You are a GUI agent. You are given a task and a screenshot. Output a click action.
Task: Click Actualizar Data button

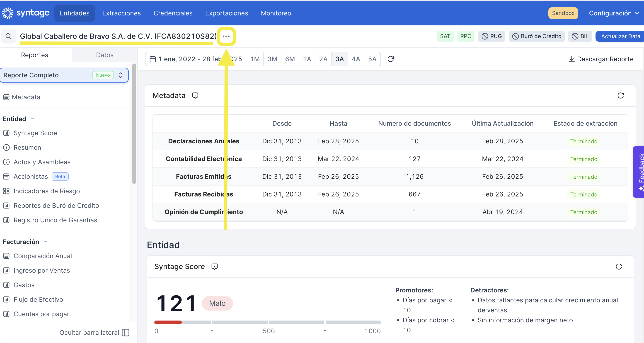[x=620, y=36]
